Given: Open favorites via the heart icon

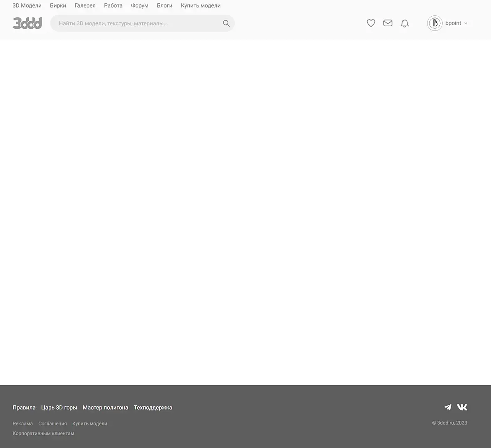Looking at the screenshot, I should point(371,23).
